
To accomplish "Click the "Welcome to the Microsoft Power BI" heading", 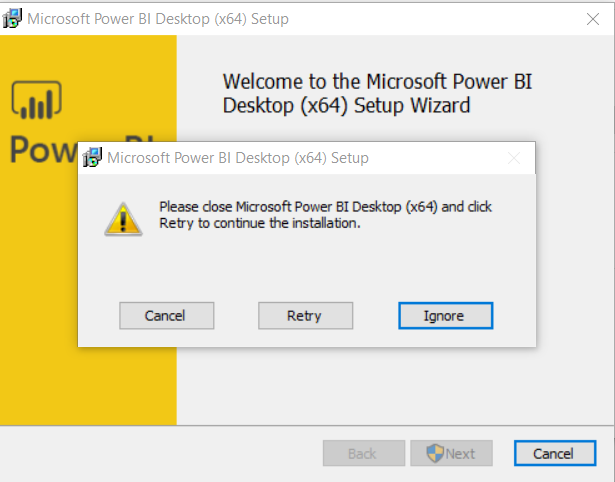I will click(377, 93).
